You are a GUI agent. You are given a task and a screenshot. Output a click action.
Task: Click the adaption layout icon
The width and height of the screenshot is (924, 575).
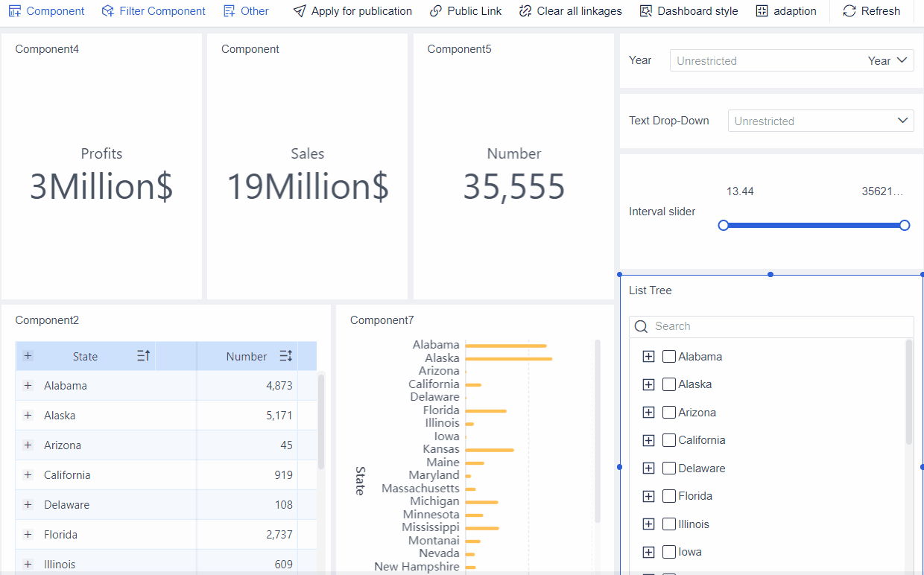pos(762,11)
